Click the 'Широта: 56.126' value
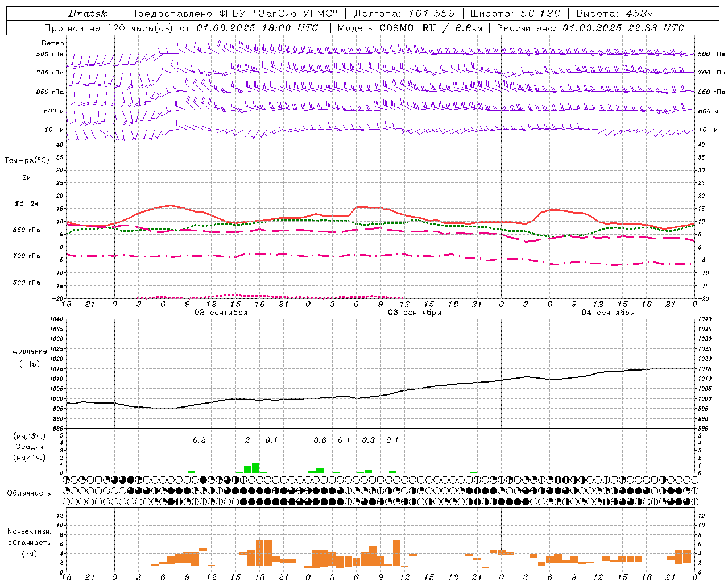Image resolution: width=728 pixels, height=582 pixels. pyautogui.click(x=515, y=13)
